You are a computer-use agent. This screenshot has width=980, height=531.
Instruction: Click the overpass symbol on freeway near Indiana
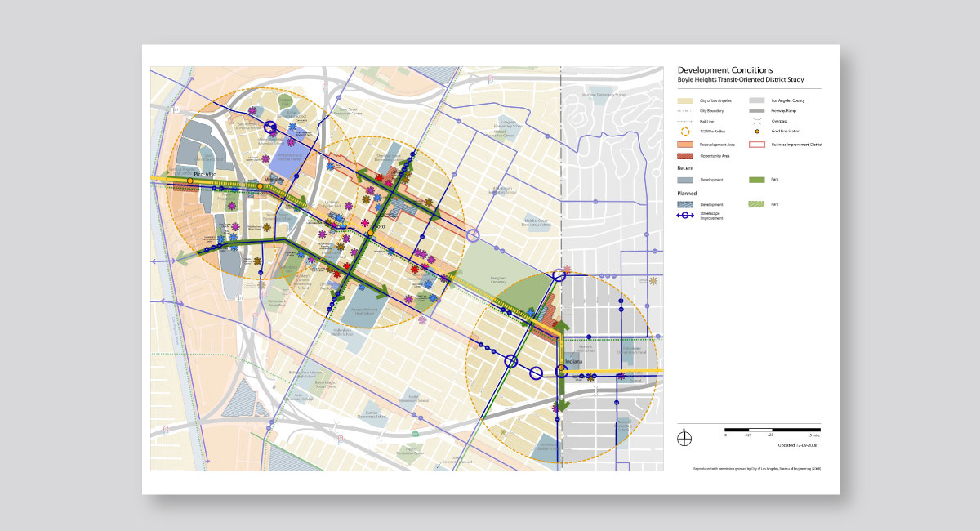(x=596, y=390)
